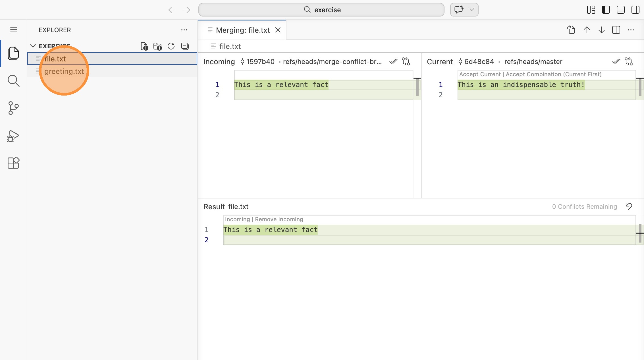Select the Merging: file.txt tab

pos(242,30)
